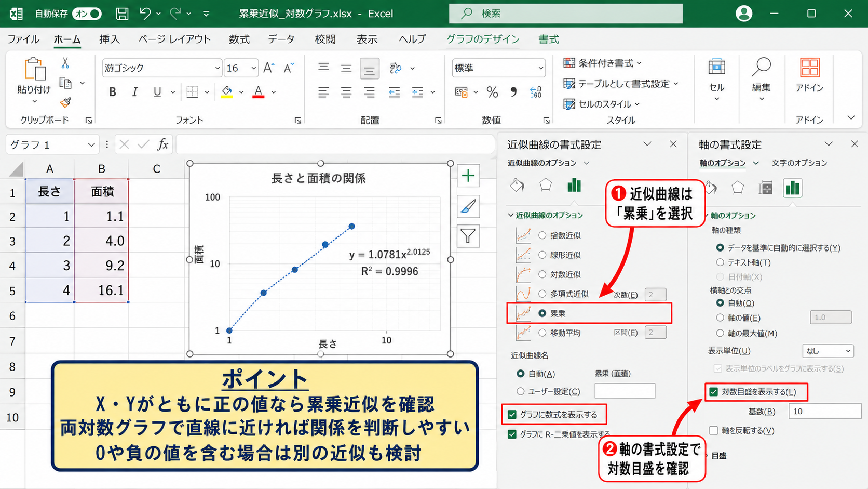Select テキスト軸 radio button
This screenshot has width=868, height=489.
pos(720,262)
